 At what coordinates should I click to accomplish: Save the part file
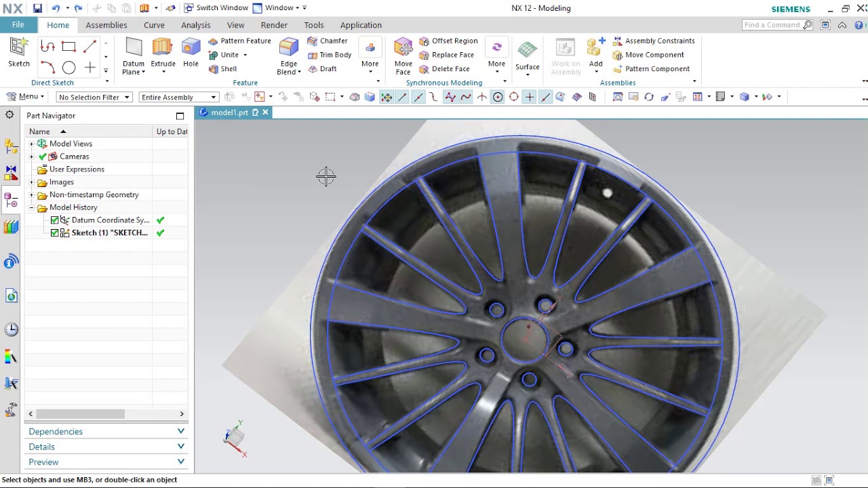click(37, 8)
